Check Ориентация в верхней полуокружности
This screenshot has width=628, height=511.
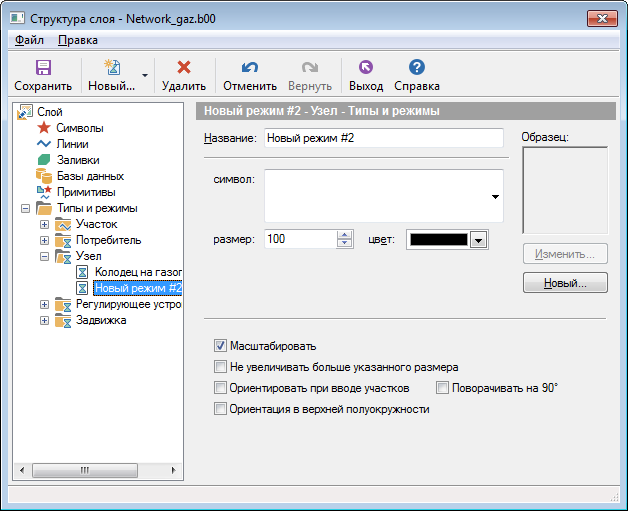pyautogui.click(x=221, y=409)
